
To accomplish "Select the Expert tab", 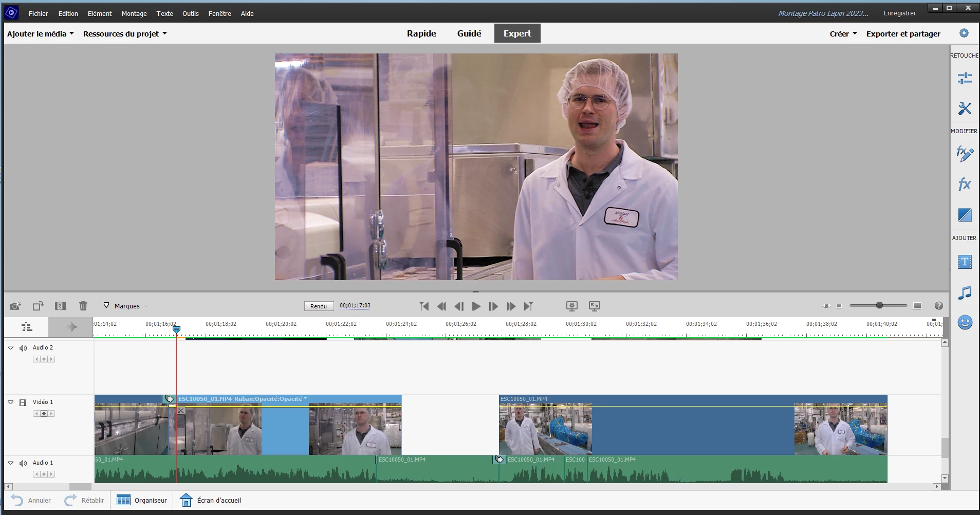I will point(517,33).
